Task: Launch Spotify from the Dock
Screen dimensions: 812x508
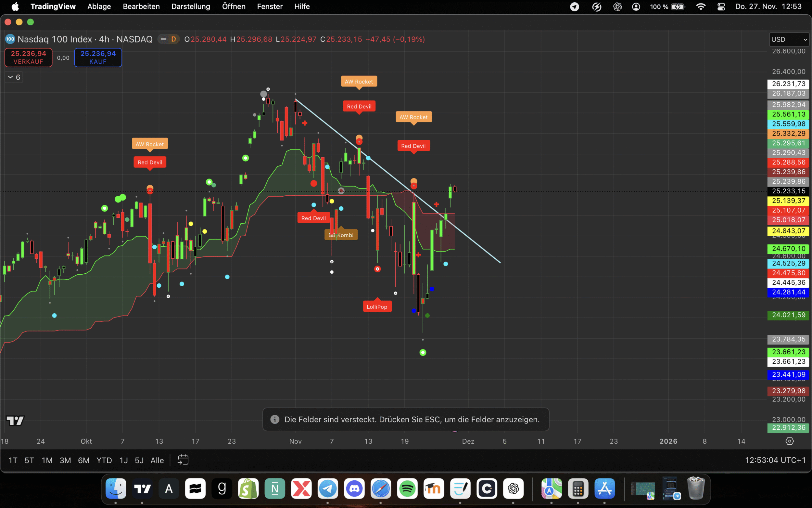Action: coord(407,488)
